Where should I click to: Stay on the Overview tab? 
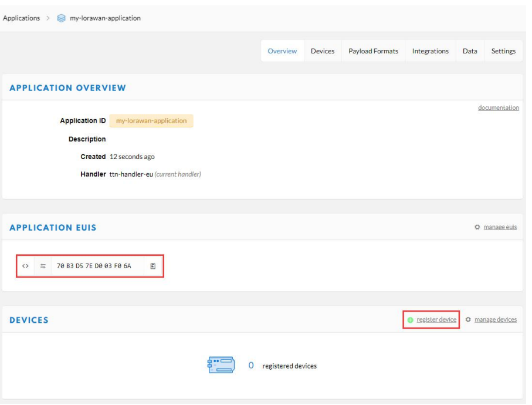pos(282,51)
